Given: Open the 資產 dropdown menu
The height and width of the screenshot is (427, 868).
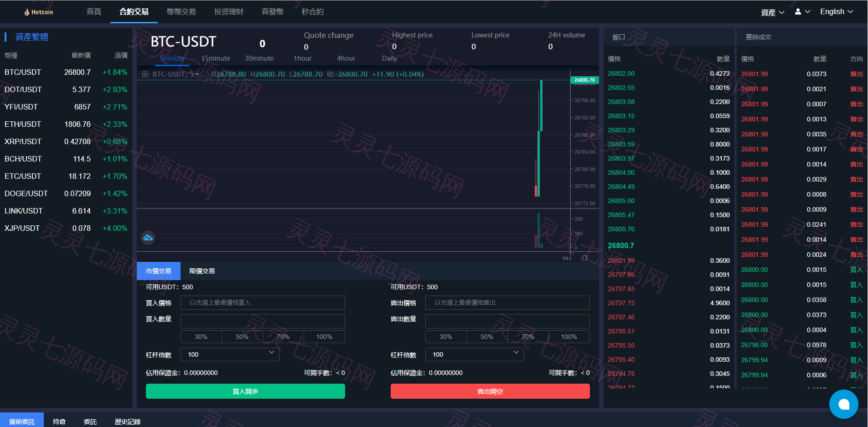Looking at the screenshot, I should click(x=773, y=12).
